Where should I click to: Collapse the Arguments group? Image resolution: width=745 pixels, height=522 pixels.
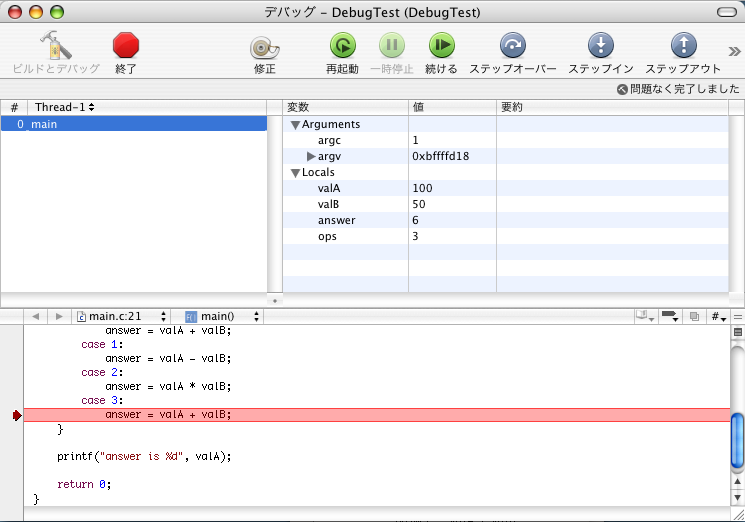(x=295, y=125)
